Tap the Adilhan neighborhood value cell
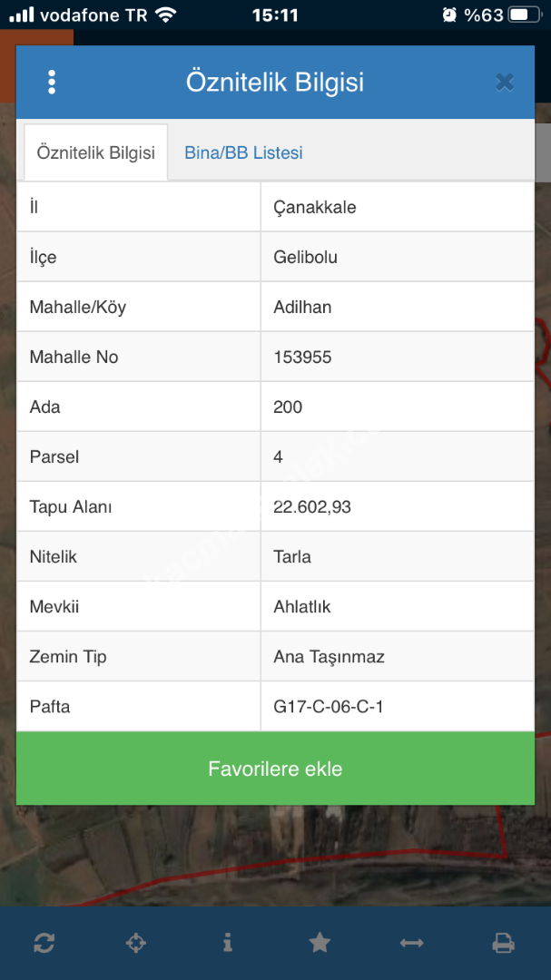Screen dimensions: 551x980 (397, 307)
